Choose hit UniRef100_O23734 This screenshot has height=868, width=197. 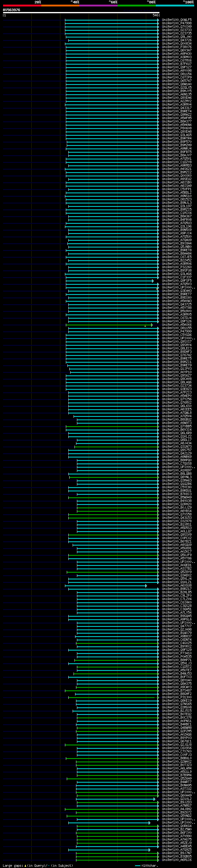click(177, 386)
